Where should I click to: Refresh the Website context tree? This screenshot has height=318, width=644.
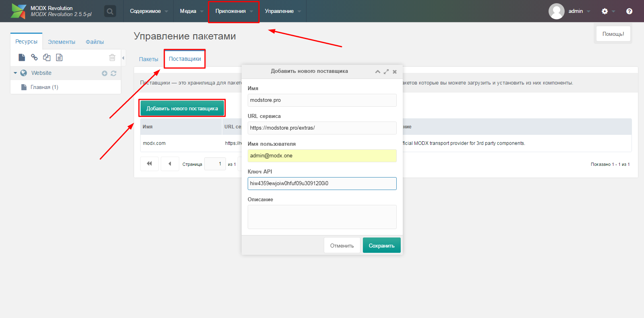(114, 73)
